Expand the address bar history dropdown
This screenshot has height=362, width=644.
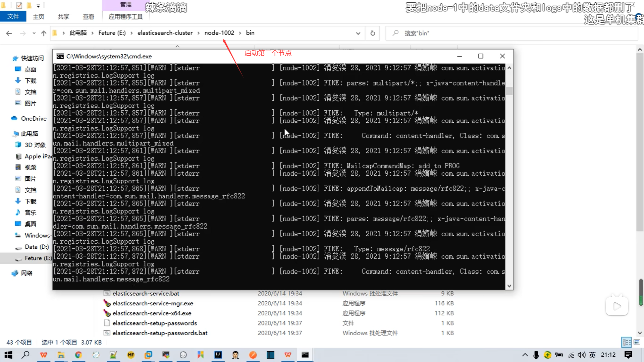[358, 33]
